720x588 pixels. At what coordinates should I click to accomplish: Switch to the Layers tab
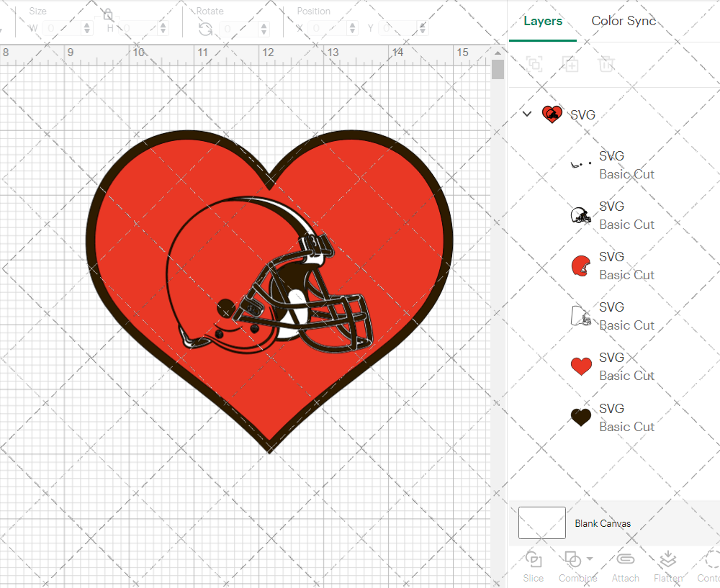(543, 21)
